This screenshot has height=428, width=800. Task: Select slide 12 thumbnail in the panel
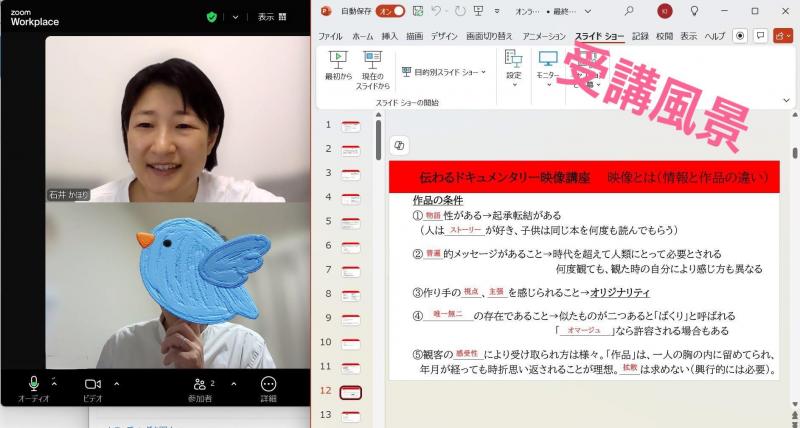coord(351,391)
